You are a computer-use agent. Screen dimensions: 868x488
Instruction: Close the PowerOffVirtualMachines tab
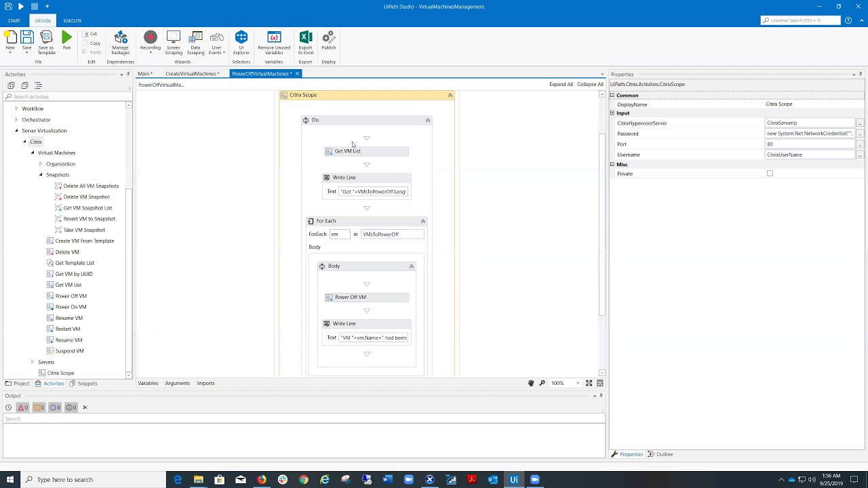[x=297, y=74]
